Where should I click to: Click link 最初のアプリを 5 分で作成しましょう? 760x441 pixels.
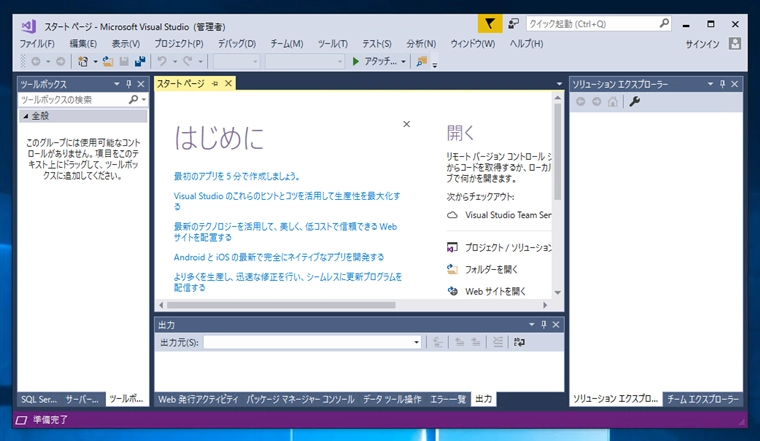click(x=245, y=176)
